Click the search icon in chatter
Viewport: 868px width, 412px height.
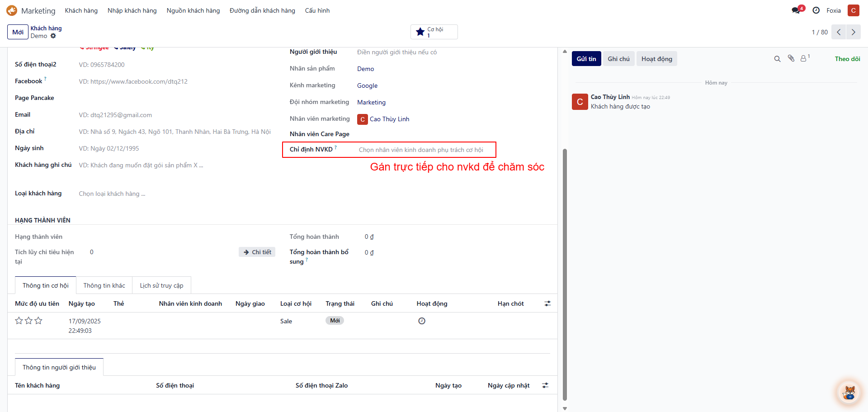click(777, 59)
